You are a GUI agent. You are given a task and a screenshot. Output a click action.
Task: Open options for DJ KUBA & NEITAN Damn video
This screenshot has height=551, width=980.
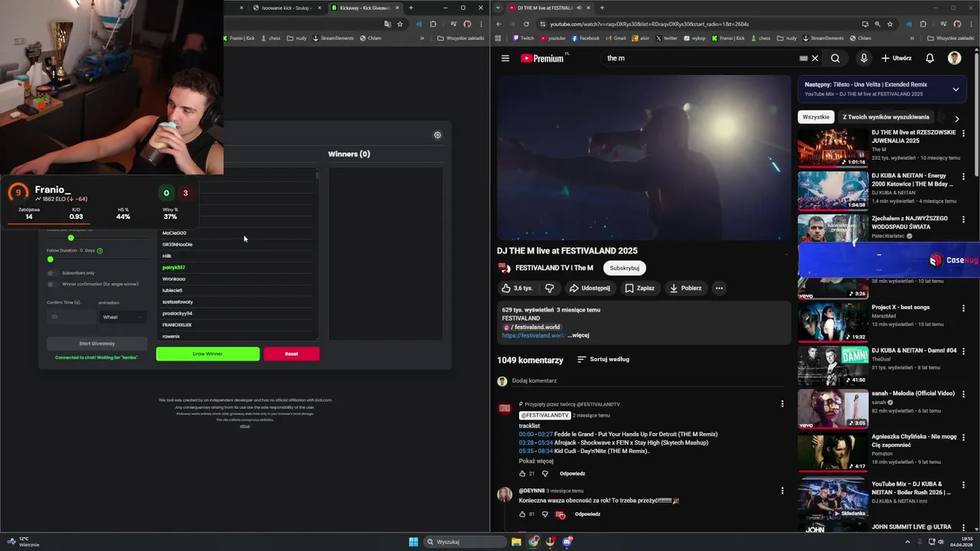pos(963,350)
